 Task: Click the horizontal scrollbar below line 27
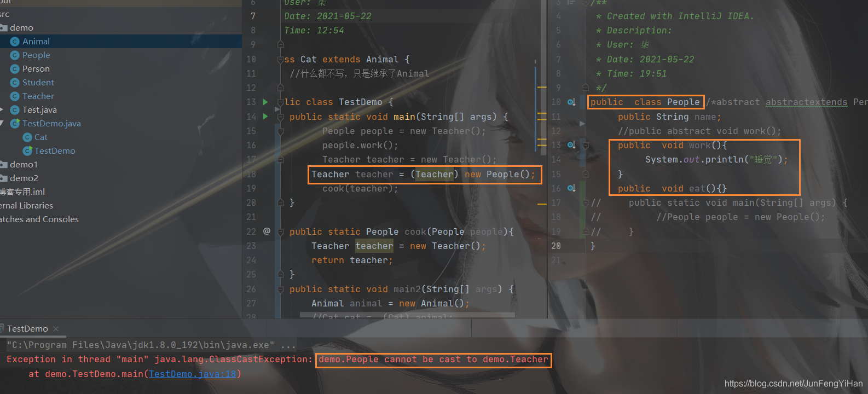(x=407, y=315)
